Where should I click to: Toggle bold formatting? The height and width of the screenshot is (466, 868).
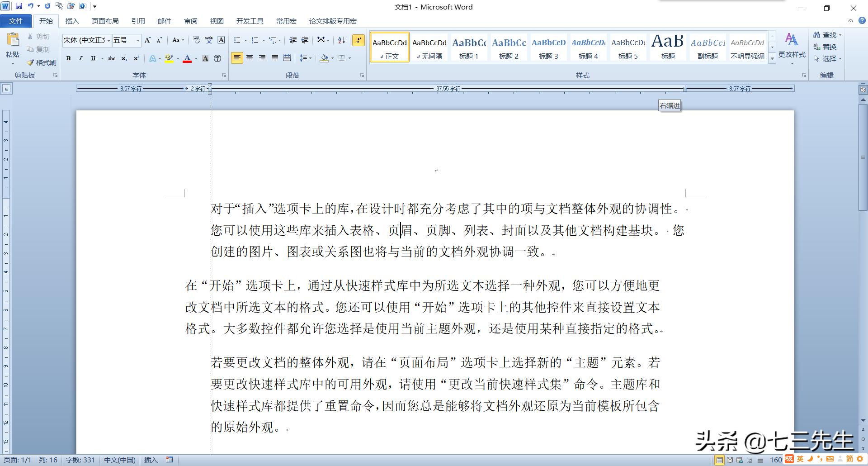pos(68,58)
